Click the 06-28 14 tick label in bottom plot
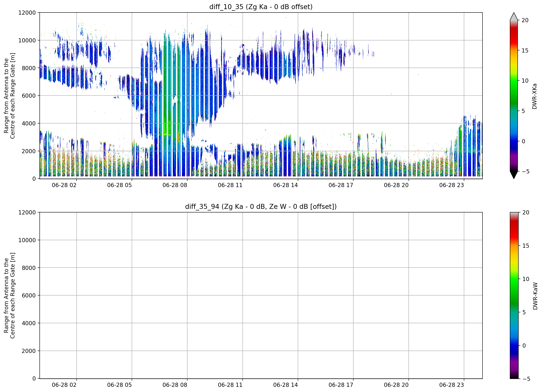Screen dimensions: 542x392 pos(285,385)
